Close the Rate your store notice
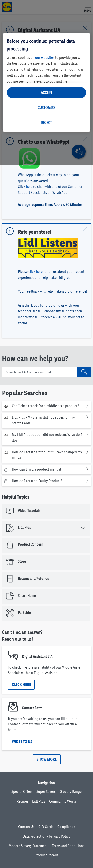This screenshot has height=868, width=93. pos(85,229)
